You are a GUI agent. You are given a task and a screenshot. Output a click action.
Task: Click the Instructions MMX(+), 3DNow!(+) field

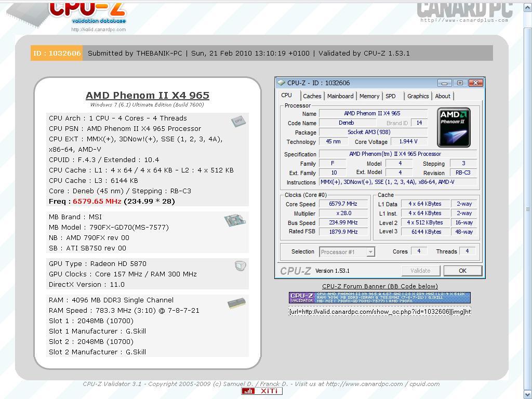pyautogui.click(x=398, y=182)
